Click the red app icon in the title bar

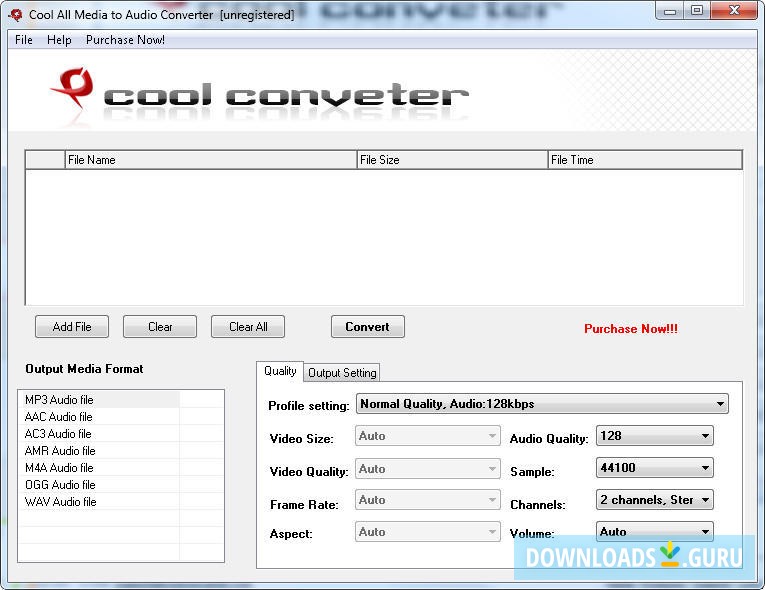pyautogui.click(x=15, y=15)
